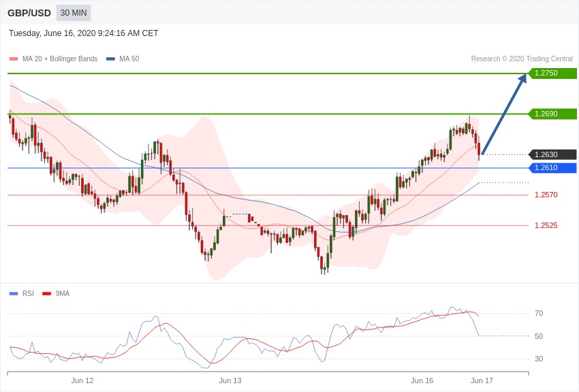The width and height of the screenshot is (579, 392).
Task: Select the GBP/USD pair title
Action: [29, 13]
